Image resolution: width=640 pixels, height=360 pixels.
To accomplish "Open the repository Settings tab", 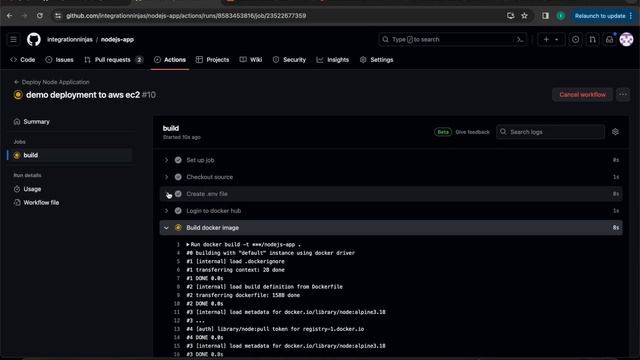I will [x=376, y=60].
